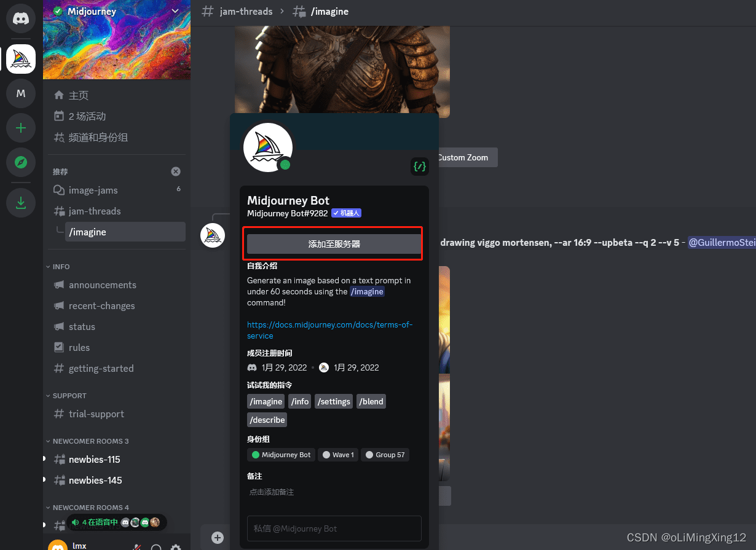The width and height of the screenshot is (756, 550).
Task: Click the Custom Zoom button
Action: point(463,157)
